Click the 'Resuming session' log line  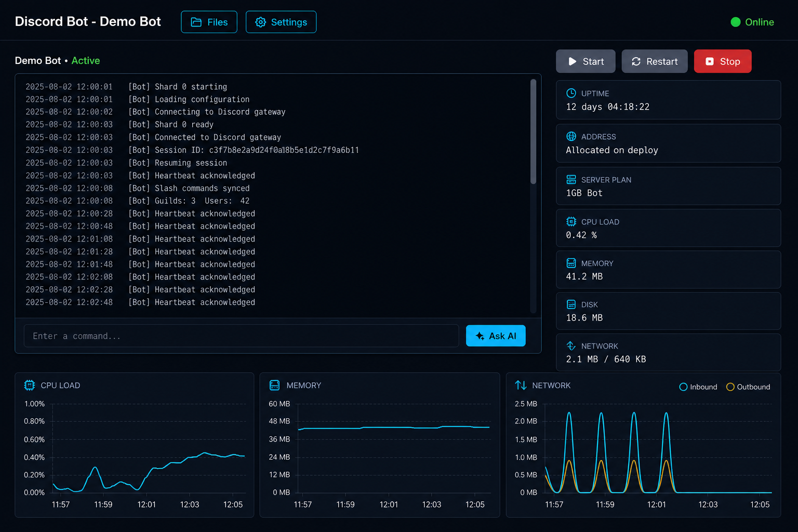(126, 163)
